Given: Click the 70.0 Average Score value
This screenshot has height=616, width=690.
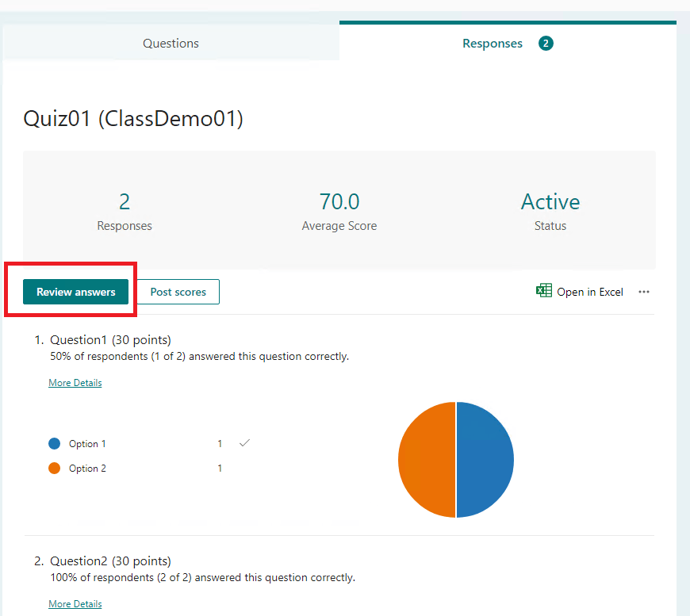Looking at the screenshot, I should tap(339, 202).
